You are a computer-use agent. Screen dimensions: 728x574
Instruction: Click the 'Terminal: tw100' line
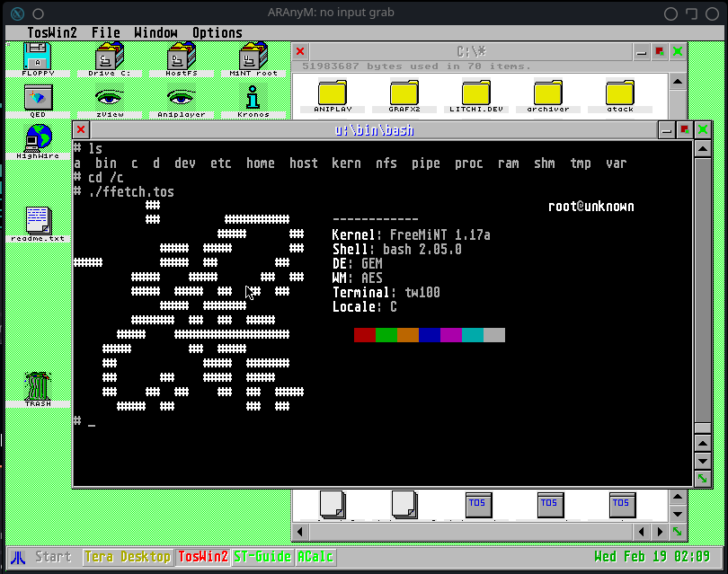(386, 293)
